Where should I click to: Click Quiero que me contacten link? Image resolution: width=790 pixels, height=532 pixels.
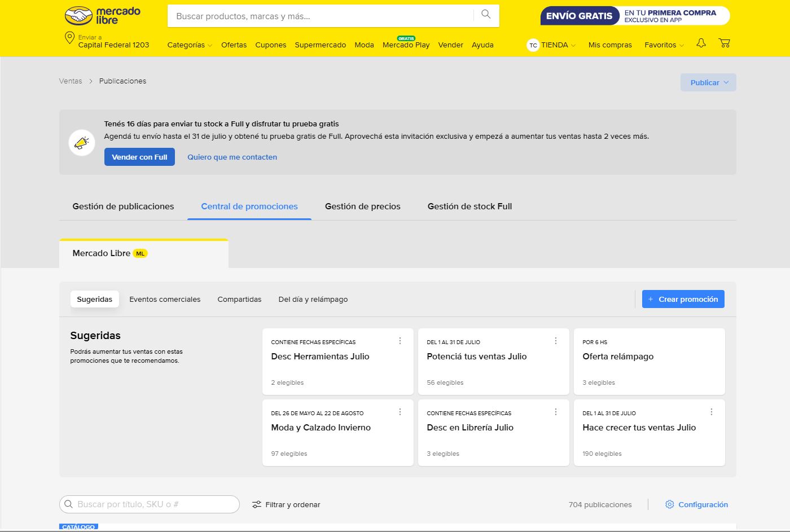point(232,157)
